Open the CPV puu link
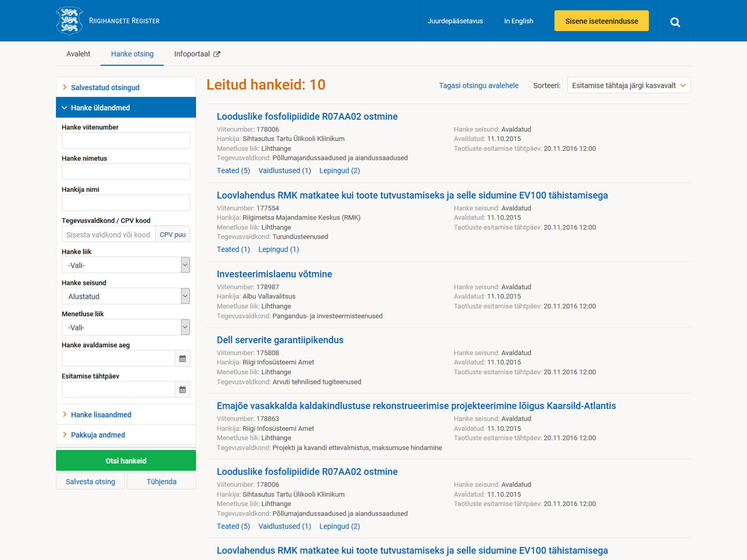The height and width of the screenshot is (560, 747). [x=172, y=234]
